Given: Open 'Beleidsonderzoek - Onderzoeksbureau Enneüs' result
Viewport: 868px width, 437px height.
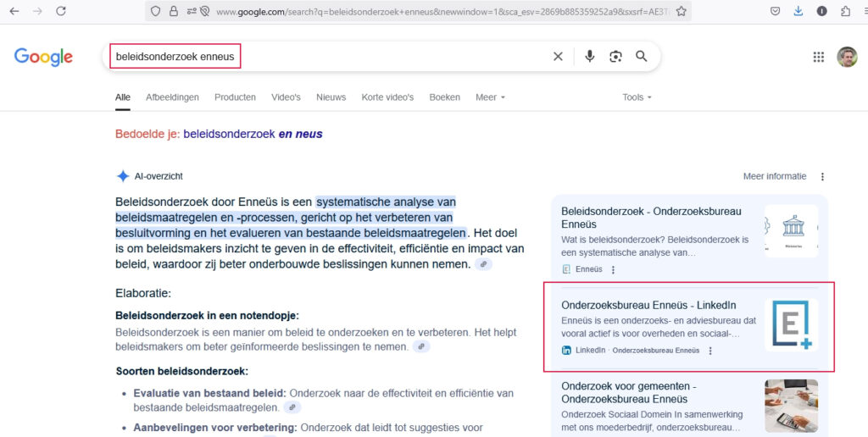Looking at the screenshot, I should [x=651, y=218].
